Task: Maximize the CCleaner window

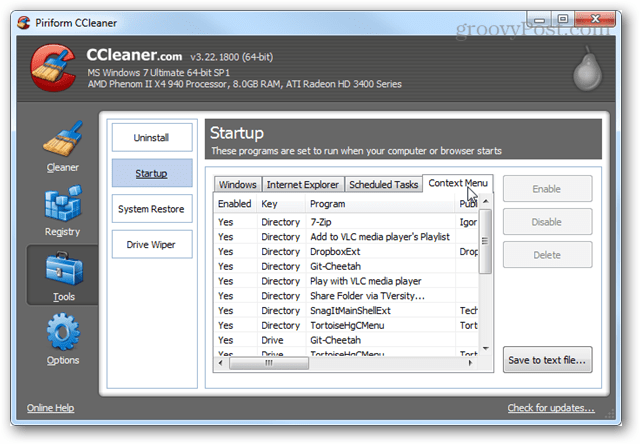Action: click(x=563, y=19)
